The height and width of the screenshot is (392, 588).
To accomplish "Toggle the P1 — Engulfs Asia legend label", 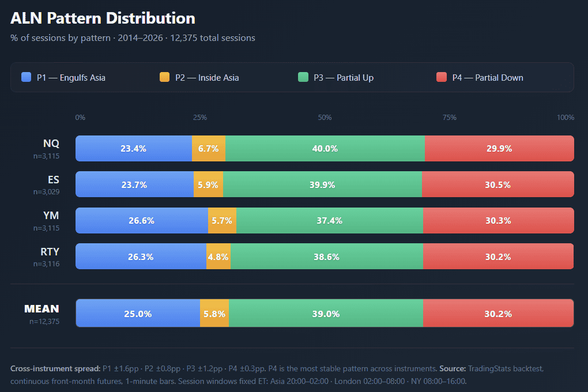I will click(71, 77).
